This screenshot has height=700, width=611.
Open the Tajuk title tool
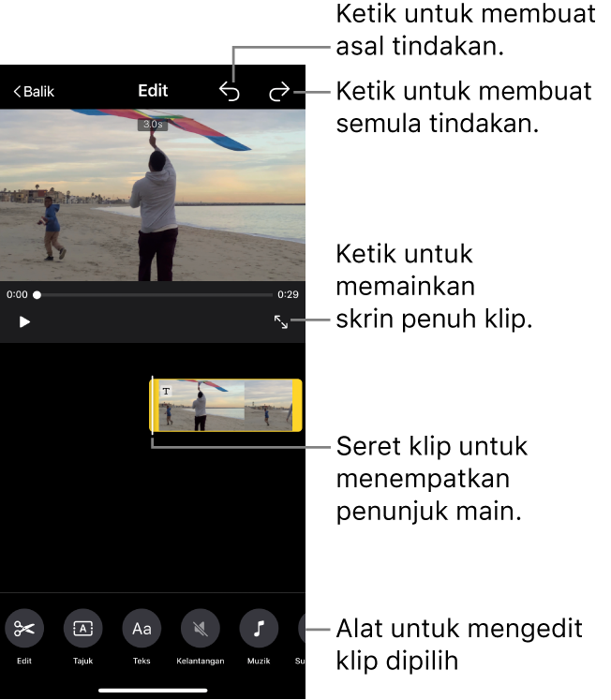(83, 629)
